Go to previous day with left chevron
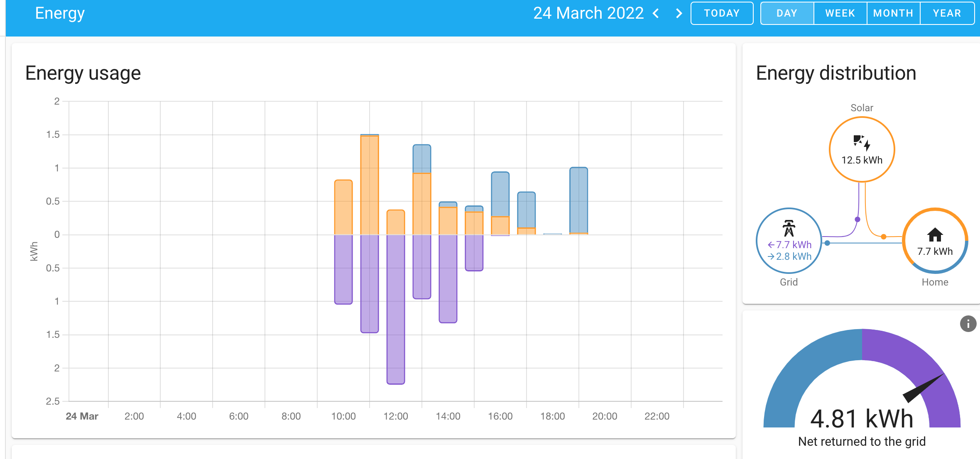980x459 pixels. 656,13
